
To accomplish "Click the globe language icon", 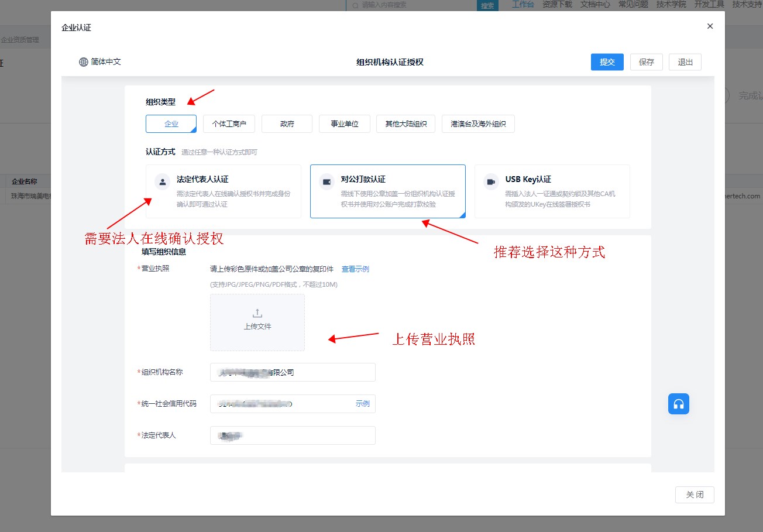I will (x=84, y=62).
